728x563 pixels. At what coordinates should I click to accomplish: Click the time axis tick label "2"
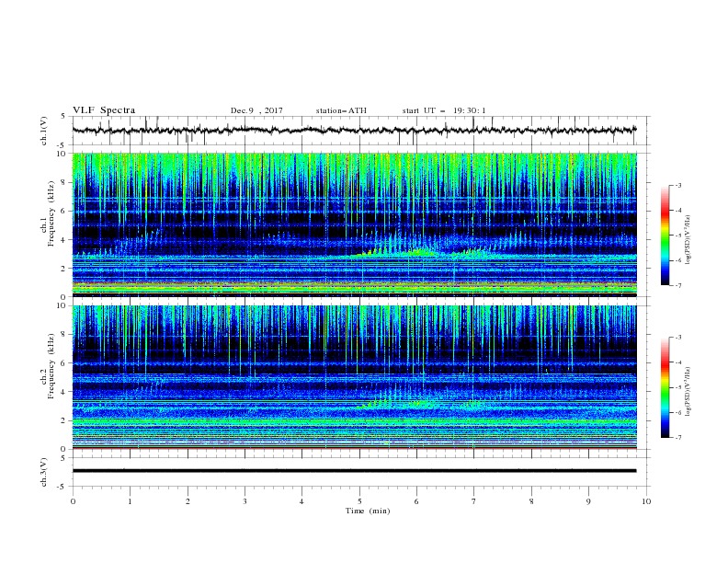click(188, 501)
